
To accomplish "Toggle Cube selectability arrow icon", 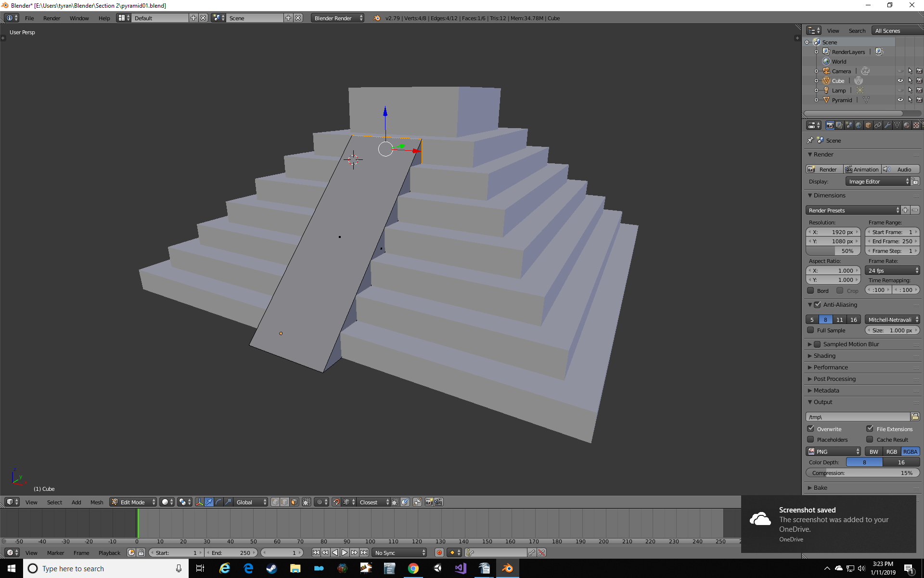I will [910, 80].
